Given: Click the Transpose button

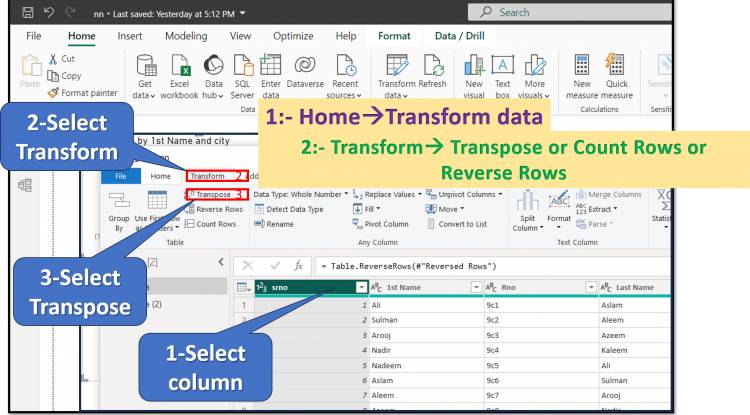Looking at the screenshot, I should (x=213, y=195).
